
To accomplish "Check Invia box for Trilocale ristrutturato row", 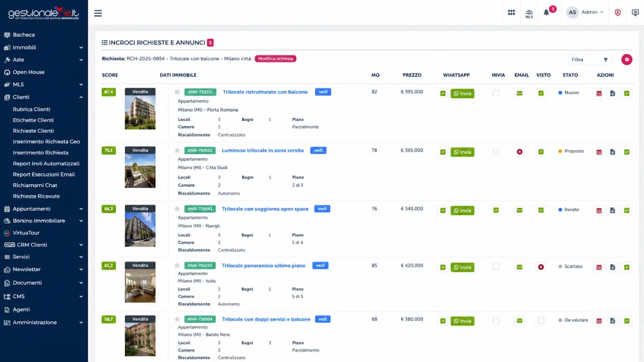I will (496, 93).
